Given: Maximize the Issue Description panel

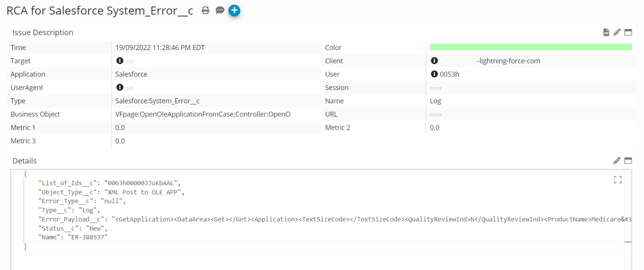Looking at the screenshot, I should (x=628, y=32).
